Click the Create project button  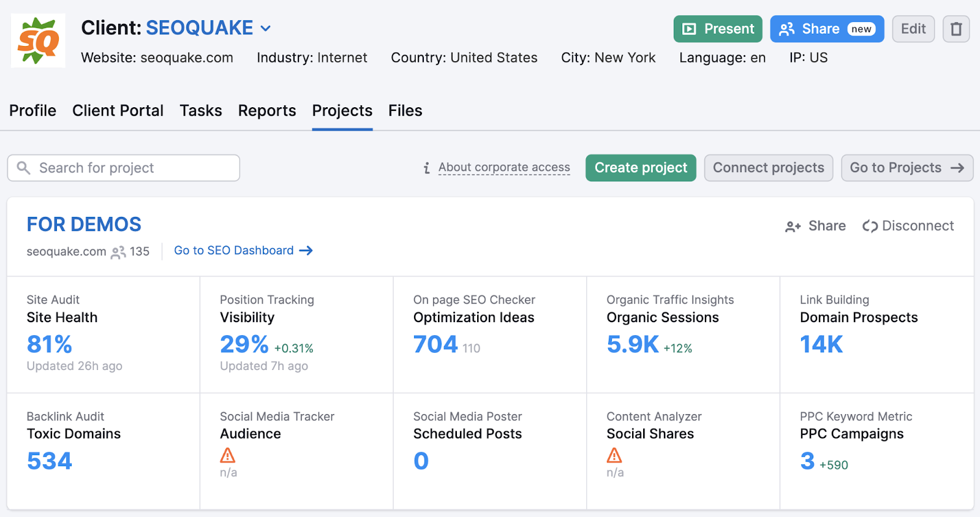[x=641, y=168]
